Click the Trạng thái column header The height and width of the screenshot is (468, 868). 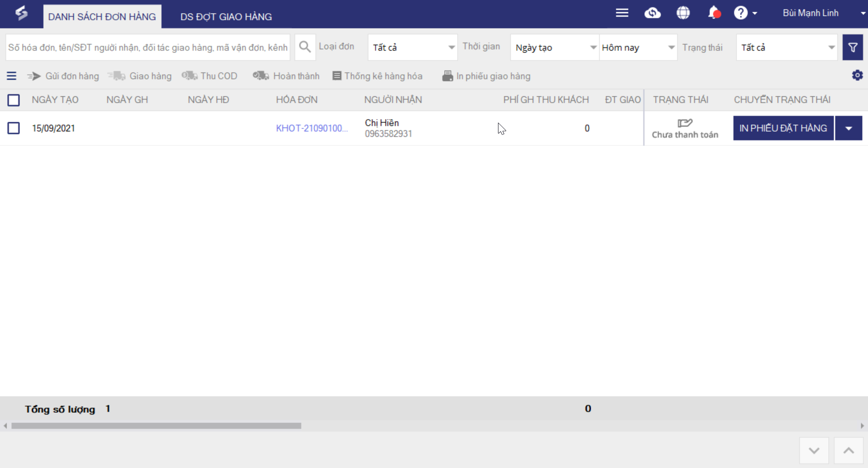[681, 100]
